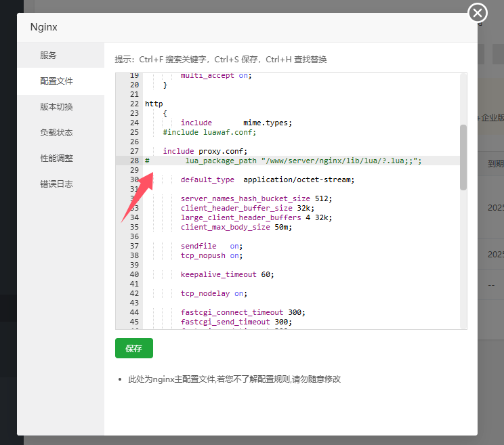Click 'default_type' directive on line 30
This screenshot has height=445, width=504.
click(207, 179)
